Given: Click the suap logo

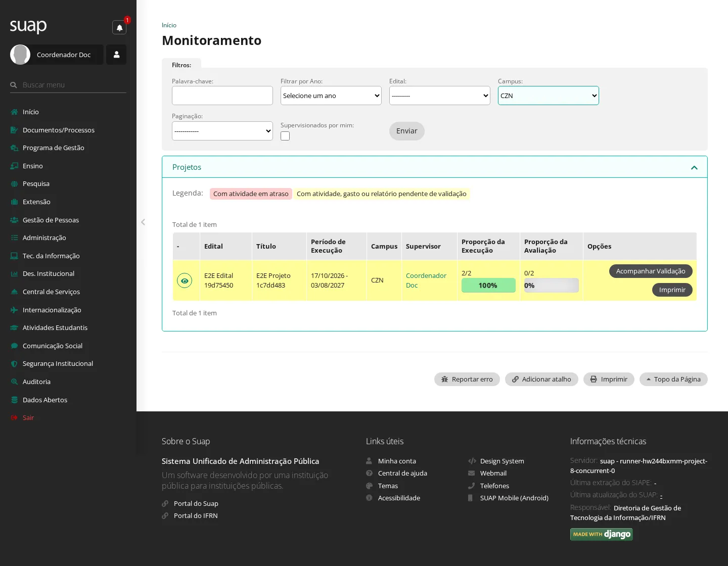Looking at the screenshot, I should tap(28, 26).
